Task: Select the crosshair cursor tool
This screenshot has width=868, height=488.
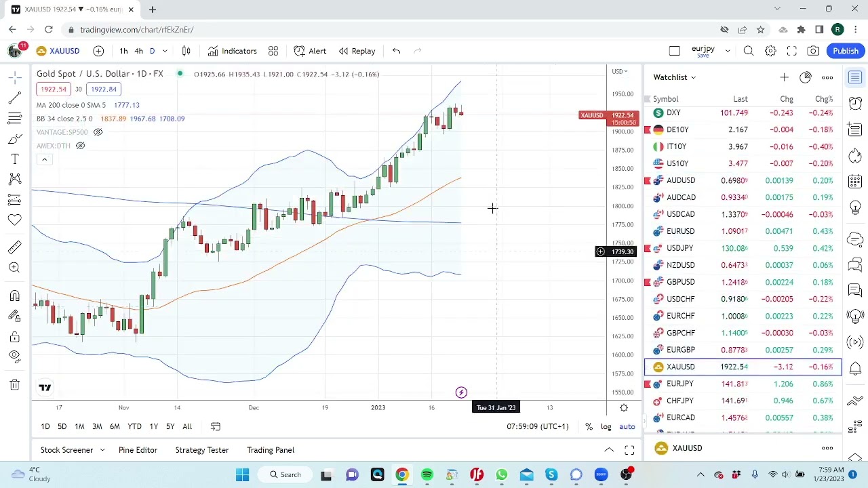Action: tap(14, 78)
